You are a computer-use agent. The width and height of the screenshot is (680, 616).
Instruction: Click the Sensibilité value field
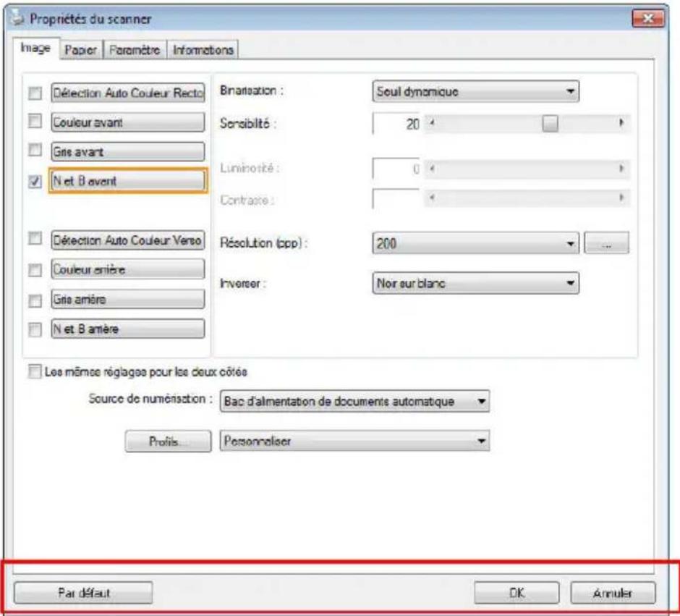click(397, 124)
